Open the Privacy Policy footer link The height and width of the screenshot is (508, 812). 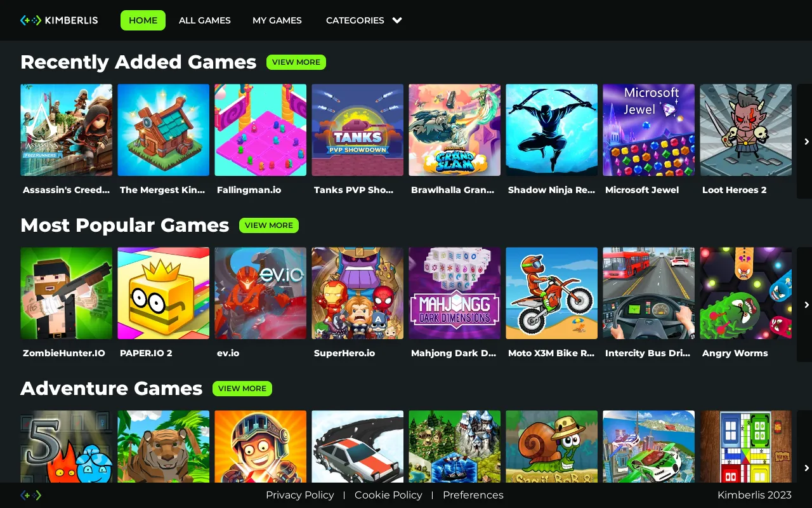tap(300, 495)
